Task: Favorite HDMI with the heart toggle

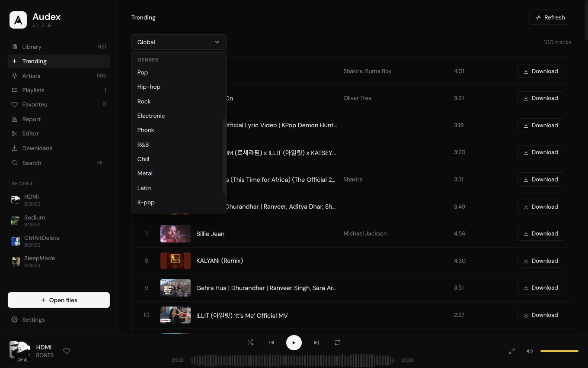Action: [x=67, y=351]
